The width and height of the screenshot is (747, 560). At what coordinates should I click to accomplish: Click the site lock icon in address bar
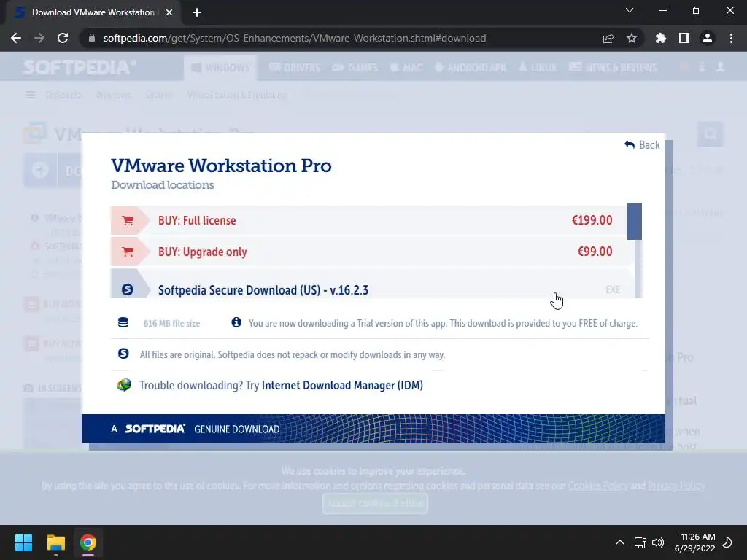(92, 38)
